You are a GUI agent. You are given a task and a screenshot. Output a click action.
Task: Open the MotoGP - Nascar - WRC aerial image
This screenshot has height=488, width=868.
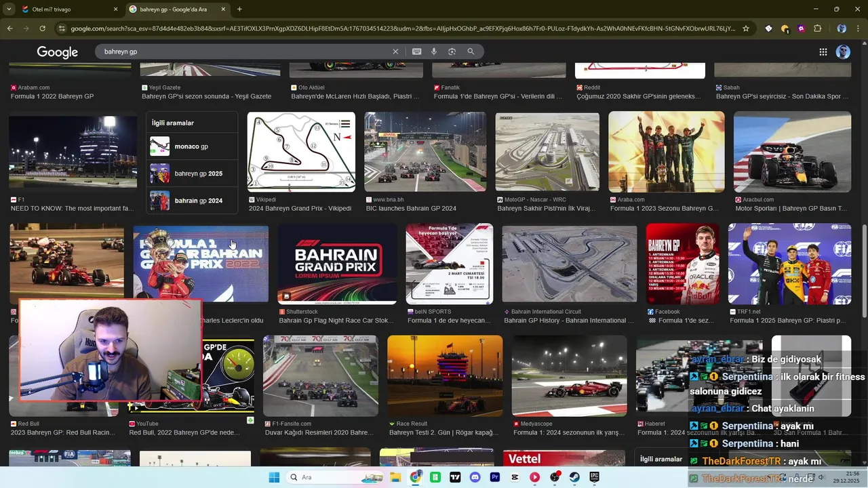[547, 152]
